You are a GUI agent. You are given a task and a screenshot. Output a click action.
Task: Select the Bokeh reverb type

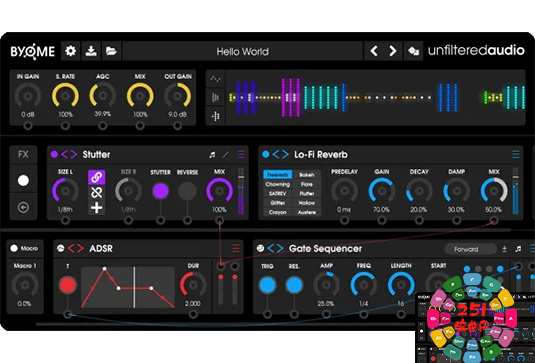pos(306,175)
